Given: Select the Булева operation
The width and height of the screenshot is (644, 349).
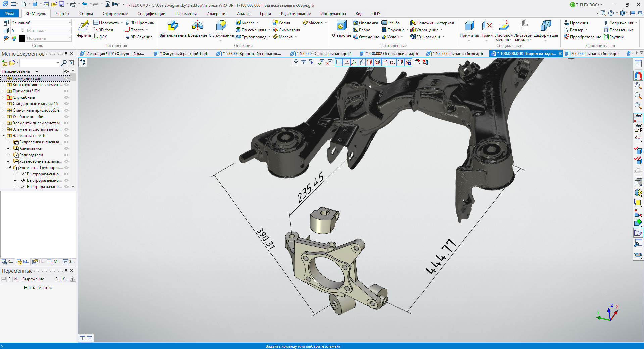Looking at the screenshot, I should 245,23.
